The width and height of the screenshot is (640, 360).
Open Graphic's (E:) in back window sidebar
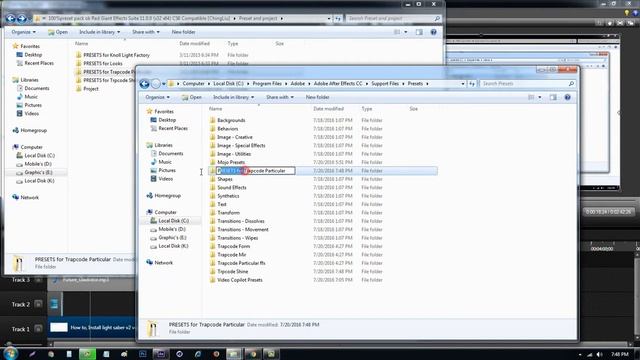pos(38,172)
